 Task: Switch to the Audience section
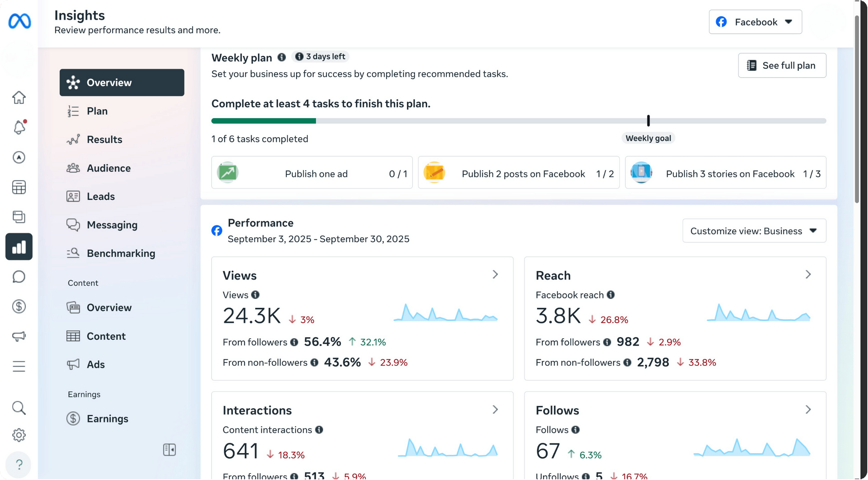(x=108, y=168)
